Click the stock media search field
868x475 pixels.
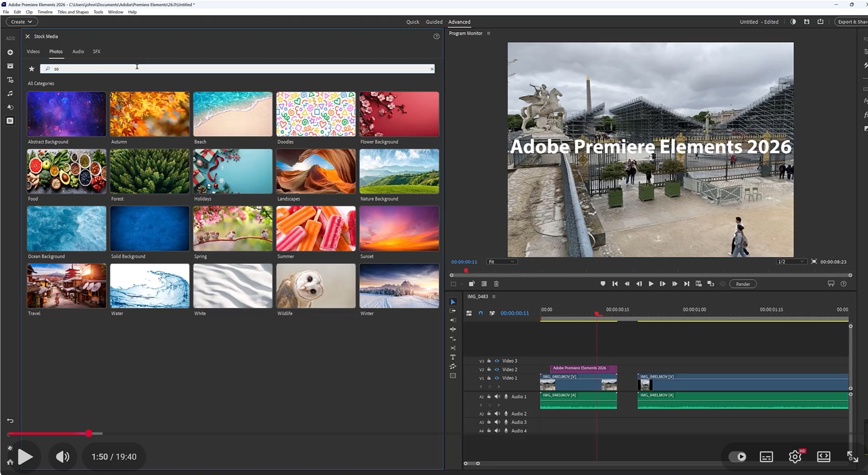[x=237, y=69]
